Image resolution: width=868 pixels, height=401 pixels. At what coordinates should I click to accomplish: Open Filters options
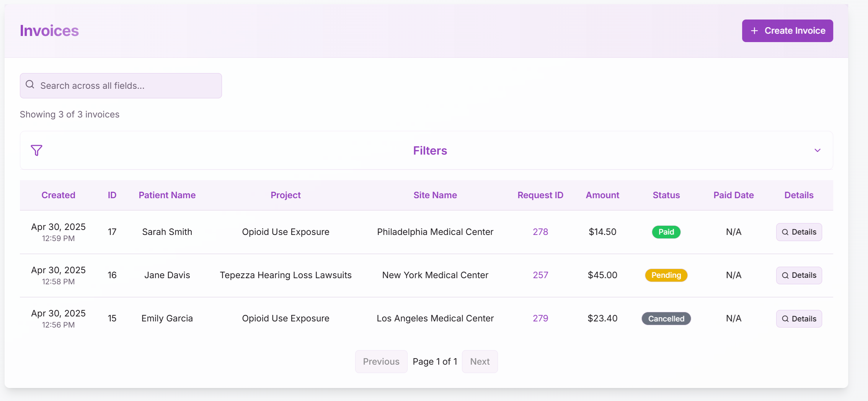tap(430, 150)
